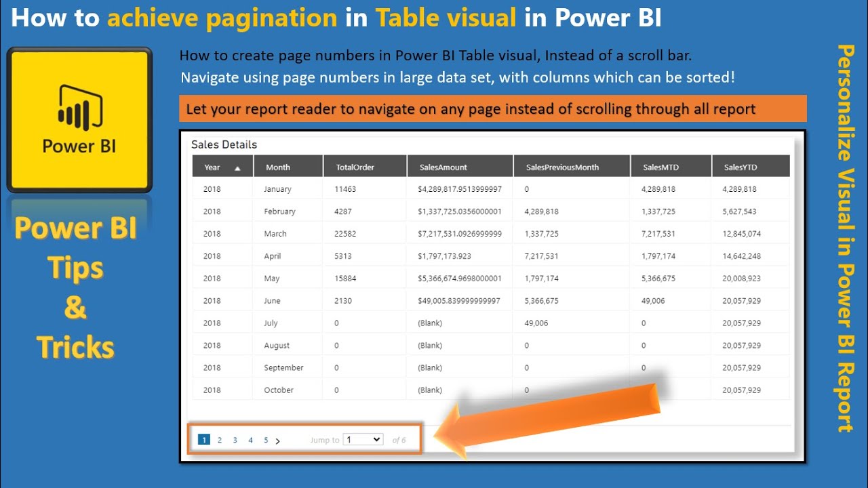Sort by the SalesMTD column header
The image size is (868, 488).
pos(671,166)
